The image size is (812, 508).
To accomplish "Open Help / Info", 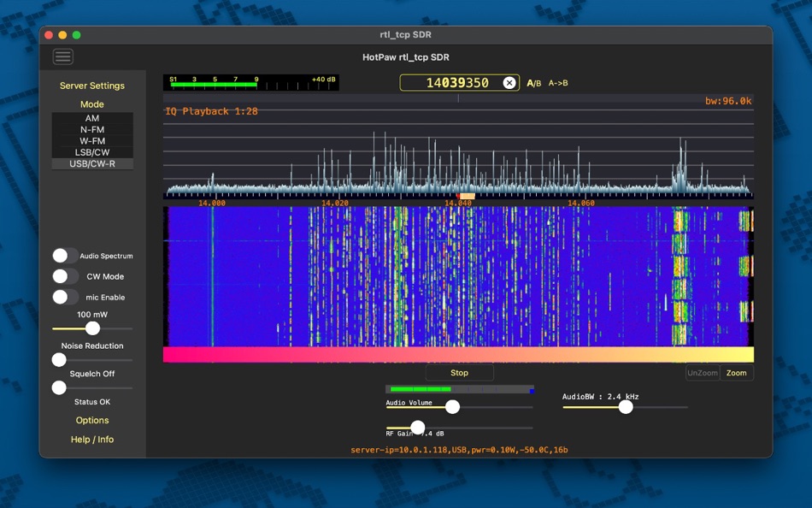I will pyautogui.click(x=92, y=440).
